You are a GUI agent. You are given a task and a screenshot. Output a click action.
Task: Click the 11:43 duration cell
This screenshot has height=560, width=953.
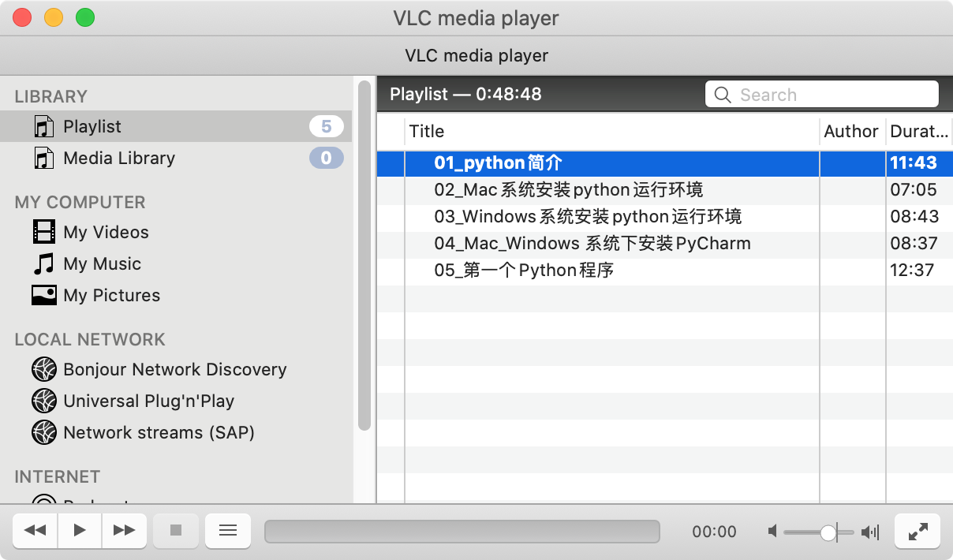[914, 162]
